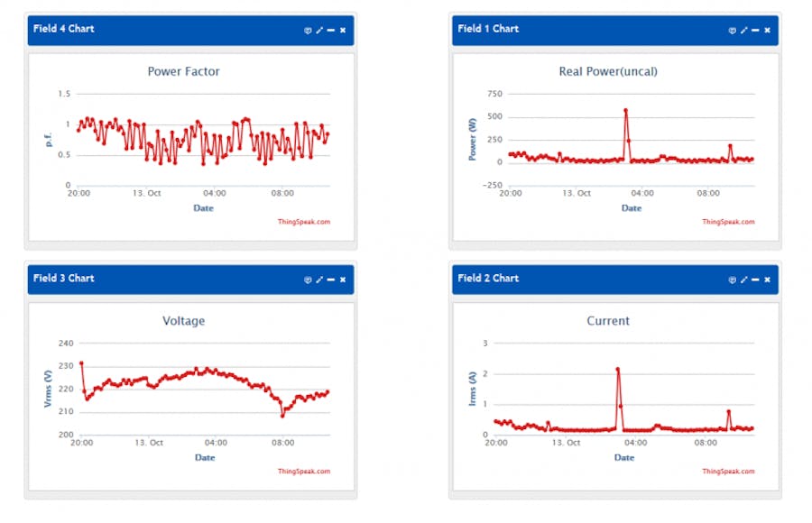The width and height of the screenshot is (812, 523).
Task: Edit the Voltage chart settings
Action: [319, 280]
